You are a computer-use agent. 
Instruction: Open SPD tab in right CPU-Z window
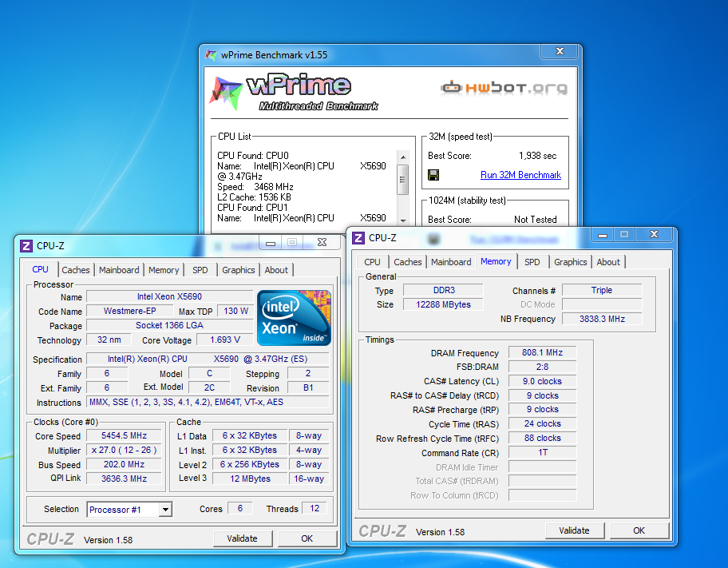[532, 262]
